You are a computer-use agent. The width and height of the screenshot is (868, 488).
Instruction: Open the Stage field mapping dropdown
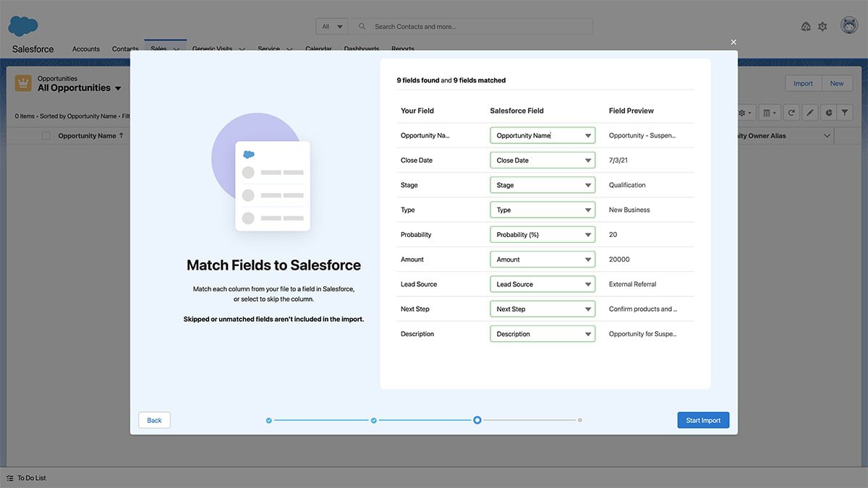click(542, 184)
